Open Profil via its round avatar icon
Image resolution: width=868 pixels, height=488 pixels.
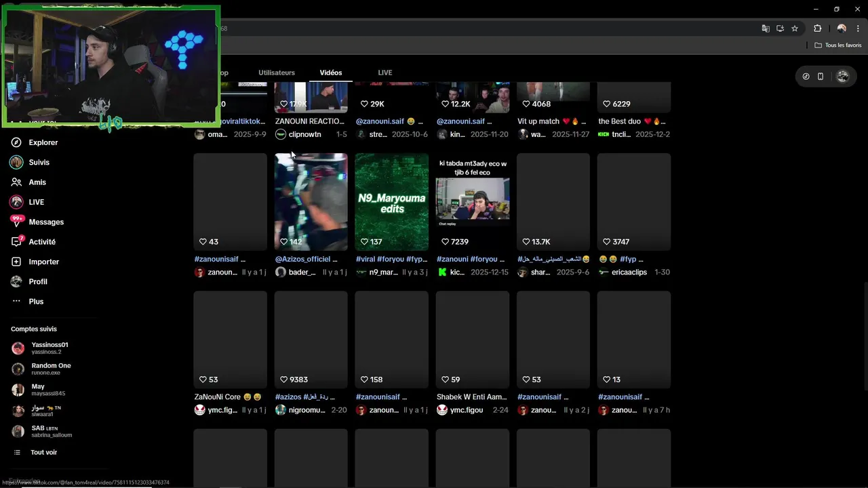tap(16, 281)
